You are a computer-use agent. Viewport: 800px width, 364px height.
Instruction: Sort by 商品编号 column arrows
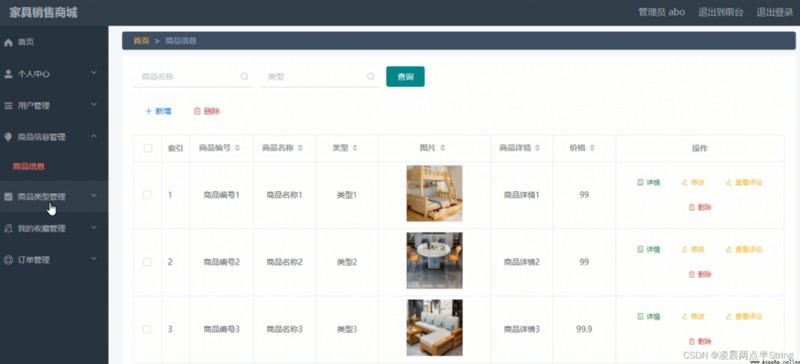coord(237,148)
